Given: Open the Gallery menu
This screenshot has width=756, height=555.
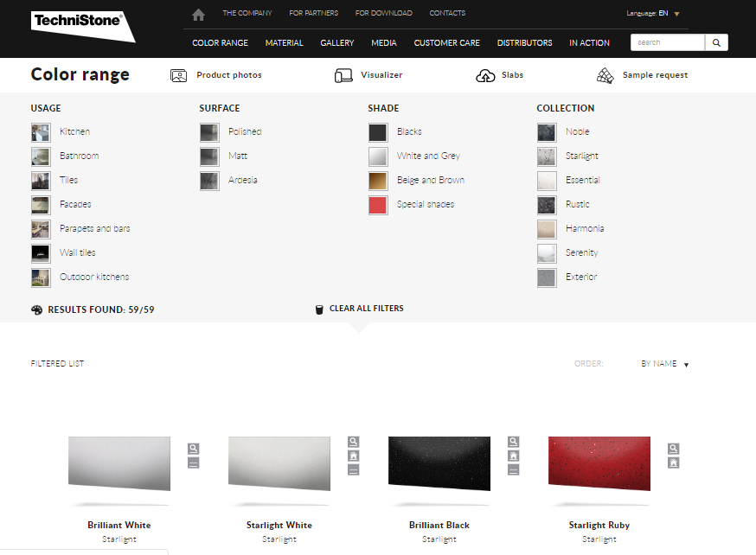Looking at the screenshot, I should tap(337, 43).
